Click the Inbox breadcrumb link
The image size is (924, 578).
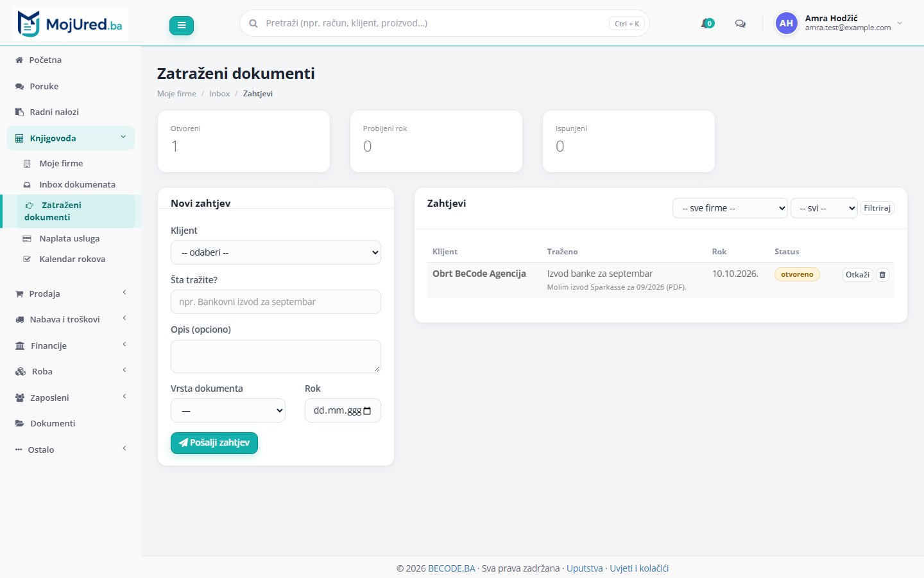[x=219, y=94]
